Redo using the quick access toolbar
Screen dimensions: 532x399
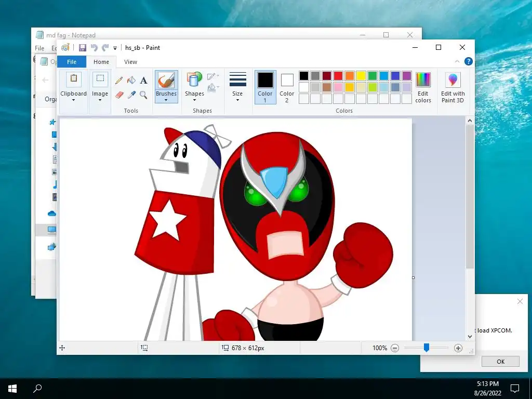pos(105,48)
